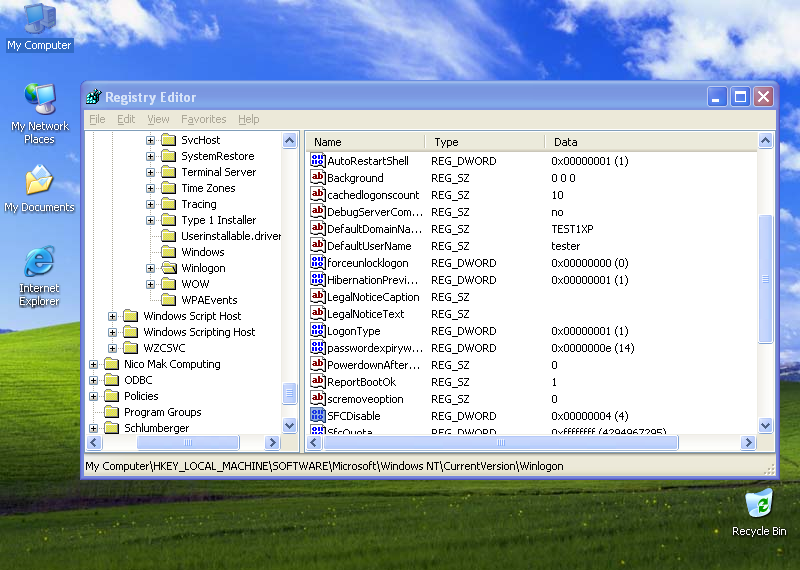
Task: Expand the Nico Mak Computing key
Action: [93, 364]
